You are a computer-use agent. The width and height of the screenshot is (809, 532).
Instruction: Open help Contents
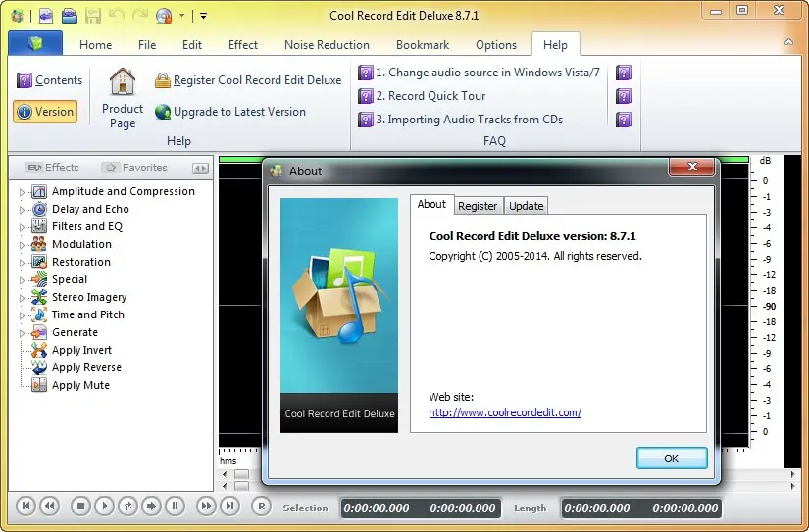click(x=49, y=80)
